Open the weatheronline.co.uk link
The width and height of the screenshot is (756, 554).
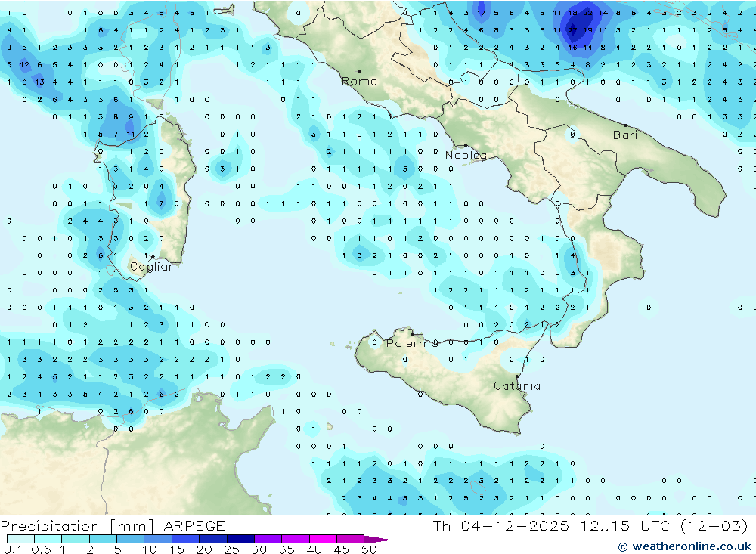[x=685, y=546]
